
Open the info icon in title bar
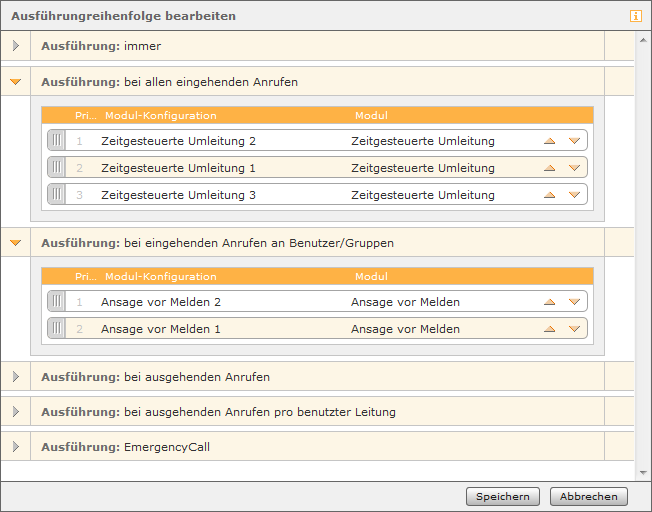coord(635,16)
